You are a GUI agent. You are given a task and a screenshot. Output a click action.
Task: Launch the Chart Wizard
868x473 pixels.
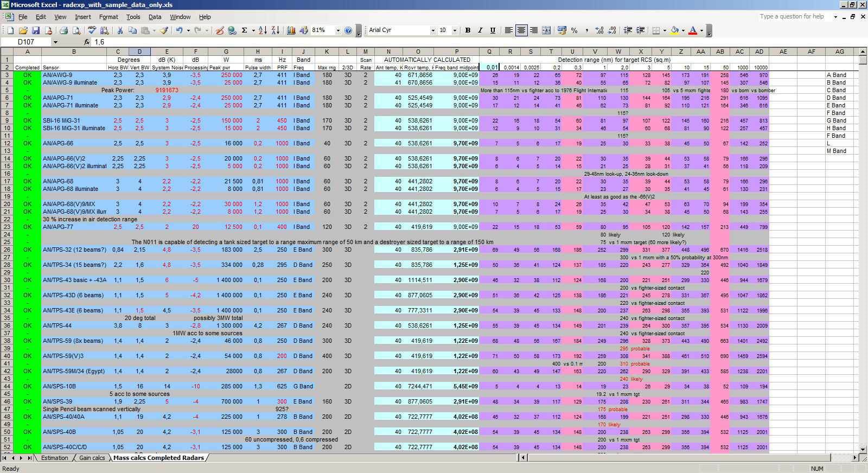pos(291,30)
